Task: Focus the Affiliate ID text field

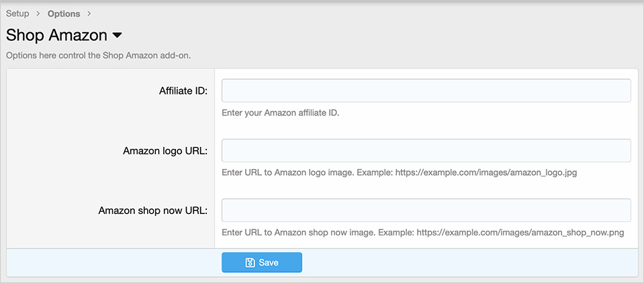Action: [x=426, y=91]
